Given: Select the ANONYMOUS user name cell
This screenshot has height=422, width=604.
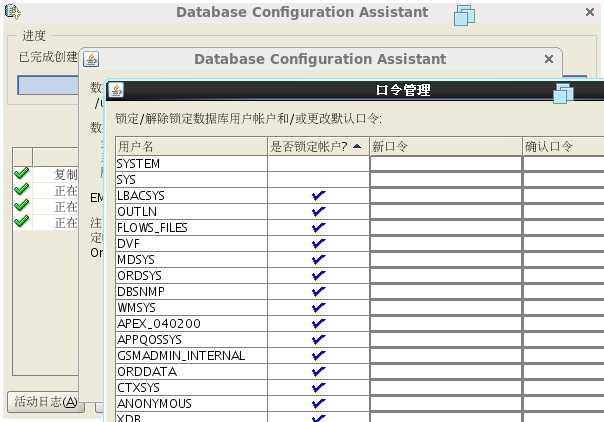Looking at the screenshot, I should [191, 403].
